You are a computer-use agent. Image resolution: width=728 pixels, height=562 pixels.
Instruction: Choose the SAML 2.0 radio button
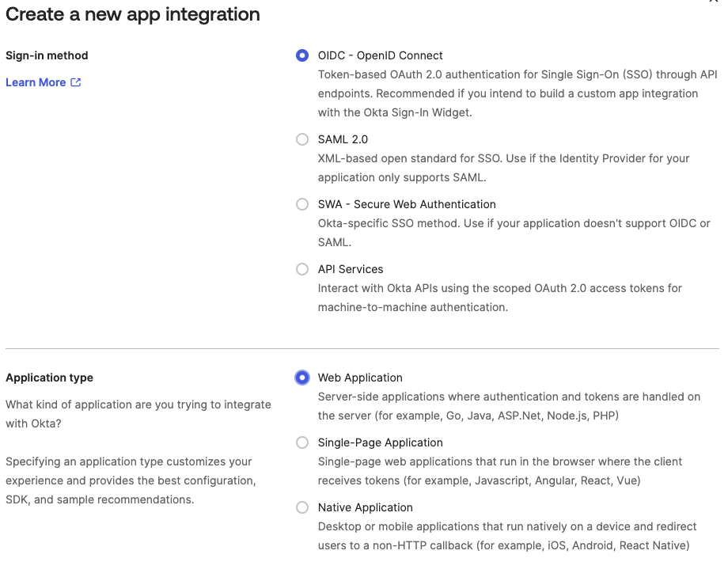[x=301, y=139]
